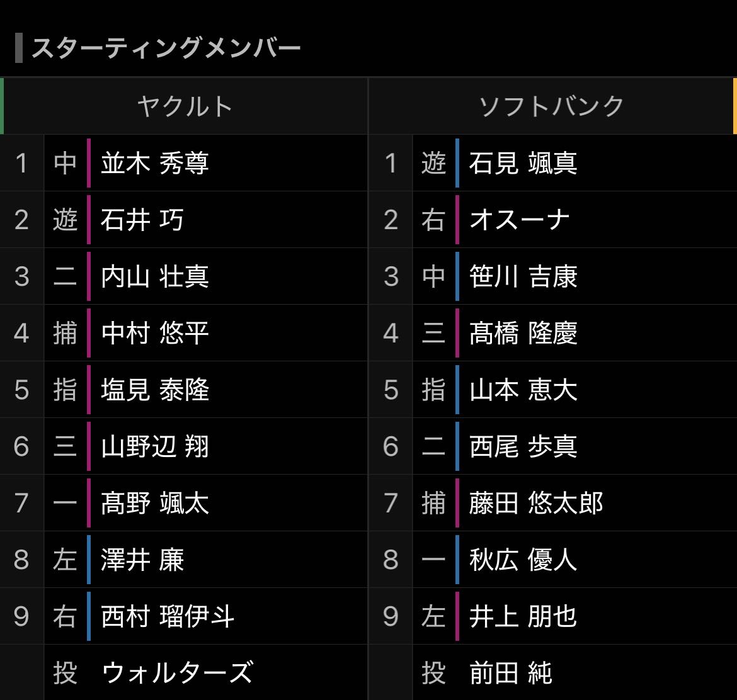
Task: Tap Yakult catcher 中村 悠平
Action: [x=155, y=334]
